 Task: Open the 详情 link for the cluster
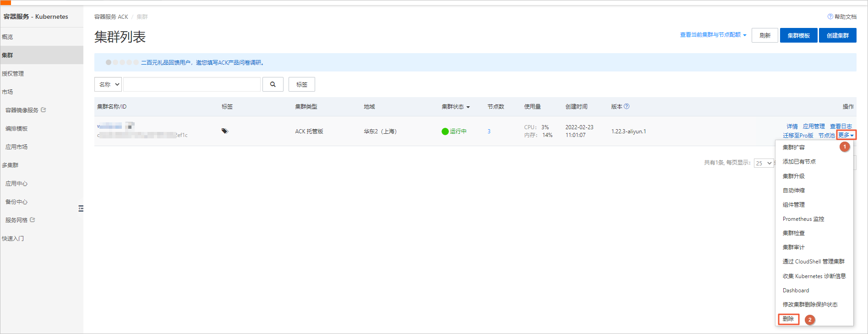(x=792, y=126)
